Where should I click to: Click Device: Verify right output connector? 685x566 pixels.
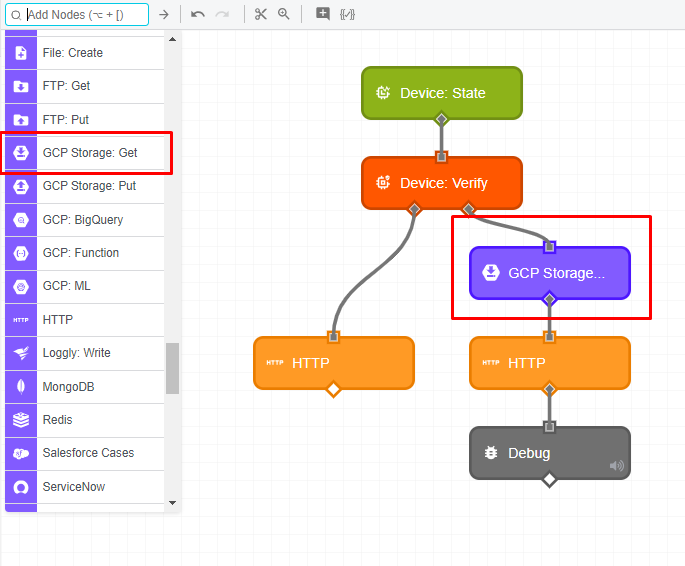click(x=468, y=209)
